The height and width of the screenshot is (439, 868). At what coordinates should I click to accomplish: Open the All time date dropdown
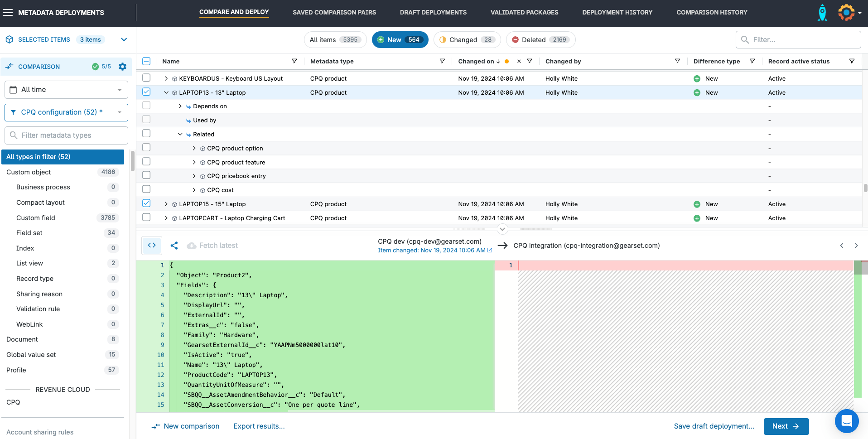pos(66,90)
